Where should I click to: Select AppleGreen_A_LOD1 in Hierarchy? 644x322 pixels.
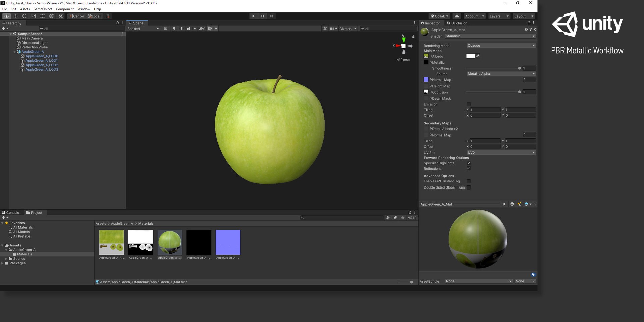point(42,61)
